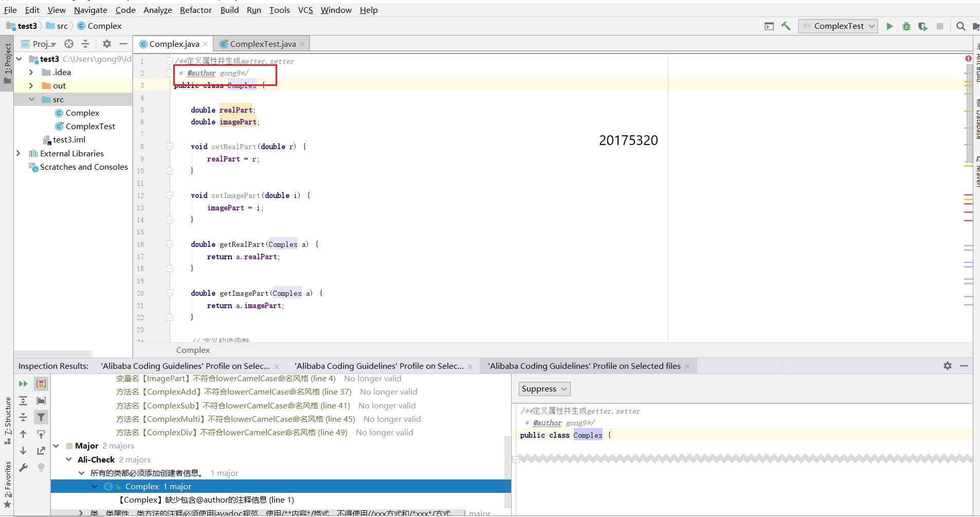Toggle the 1: Project tool window
The width and height of the screenshot is (980, 517).
(7, 63)
